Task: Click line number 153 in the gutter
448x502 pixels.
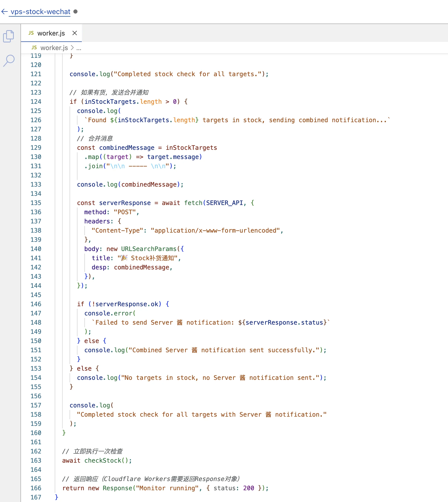Action: tap(36, 369)
